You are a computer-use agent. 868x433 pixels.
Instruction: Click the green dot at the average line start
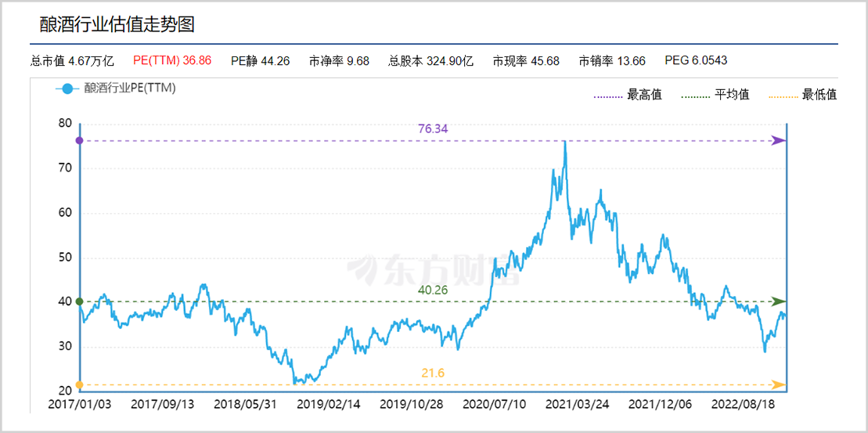click(79, 301)
